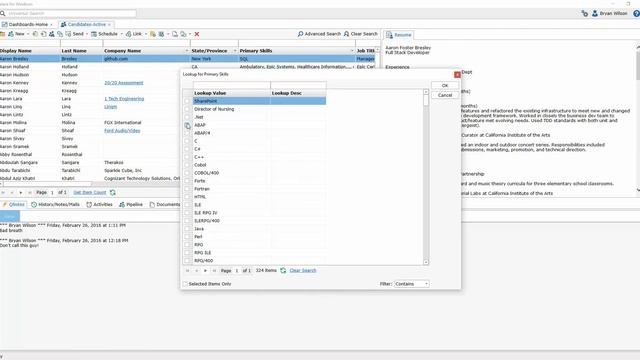Click the first round arrow icon after New
The width and height of the screenshot is (640, 360).
pyautogui.click(x=35, y=34)
